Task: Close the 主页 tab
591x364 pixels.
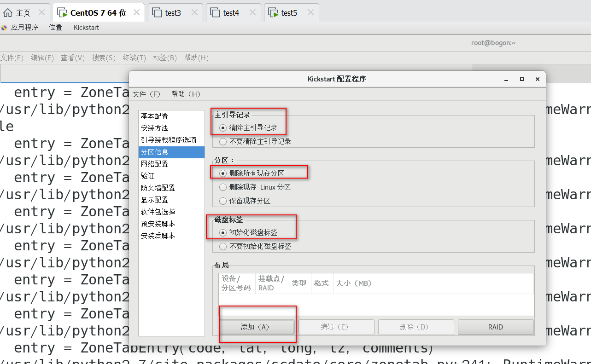Action: click(x=42, y=12)
